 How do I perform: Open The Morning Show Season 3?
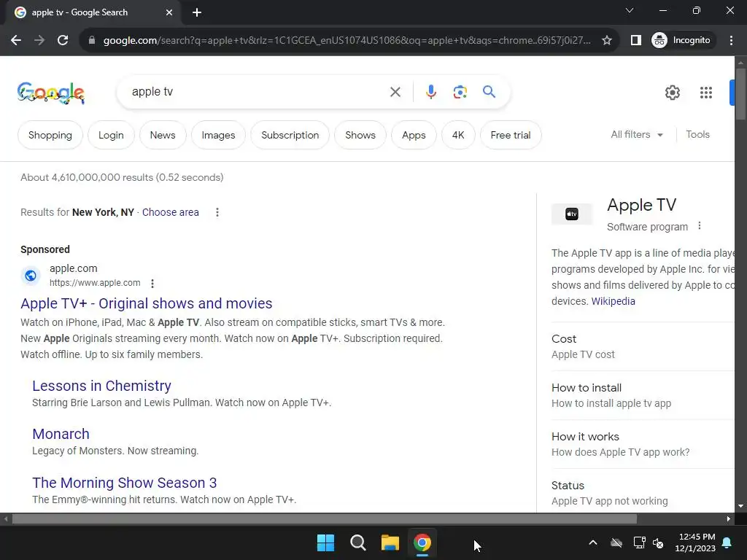[124, 483]
